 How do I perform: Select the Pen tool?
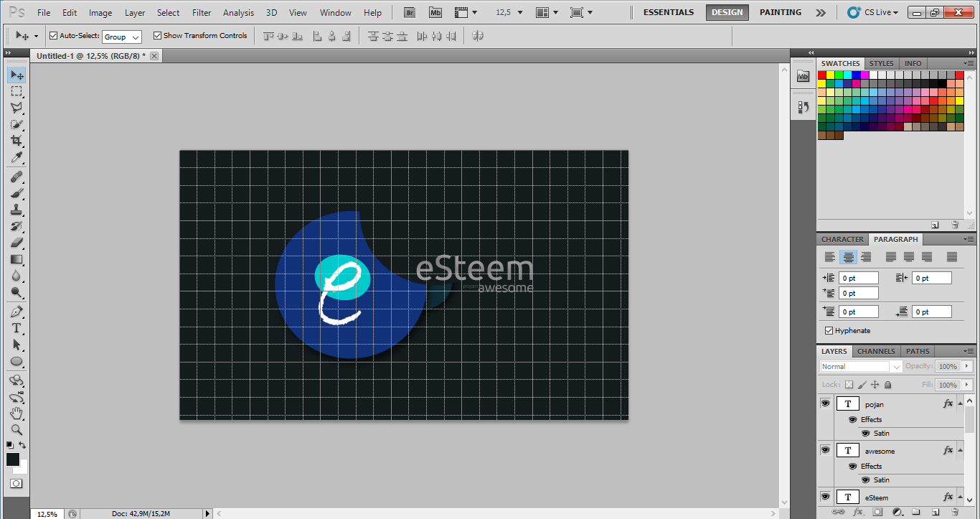[17, 311]
